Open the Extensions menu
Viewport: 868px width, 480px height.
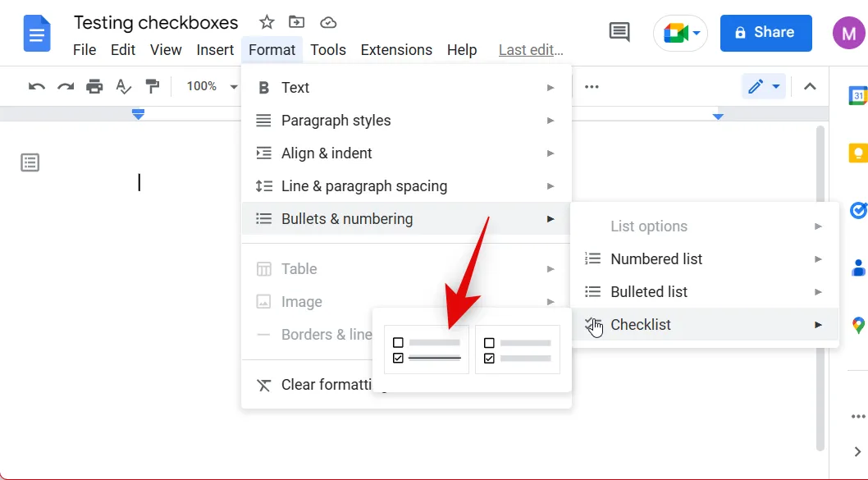tap(396, 50)
